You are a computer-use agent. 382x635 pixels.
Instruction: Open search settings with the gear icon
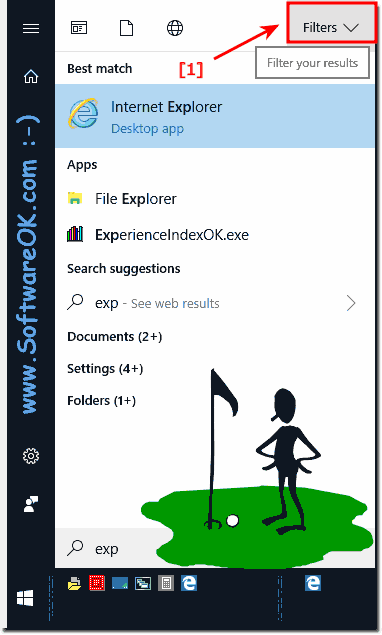[31, 456]
